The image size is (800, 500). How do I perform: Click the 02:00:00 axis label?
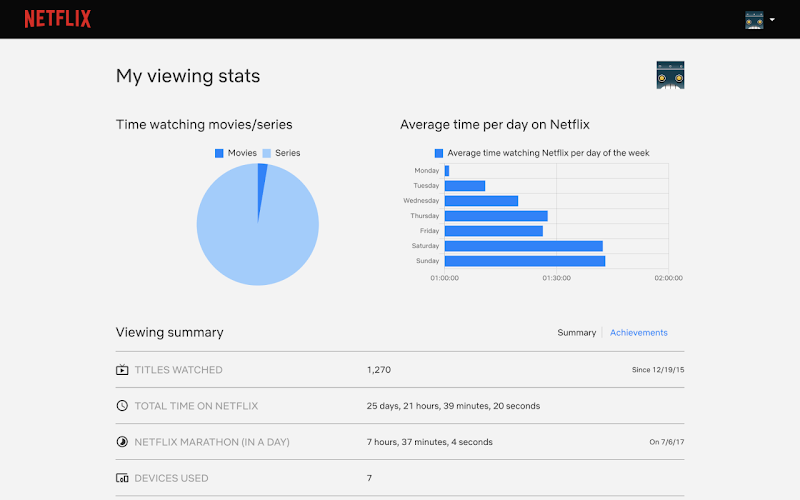[x=668, y=278]
